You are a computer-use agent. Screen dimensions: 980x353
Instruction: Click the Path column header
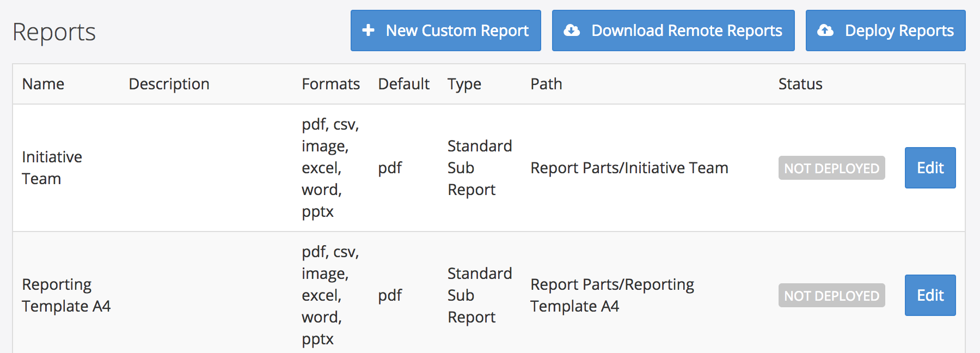point(546,84)
